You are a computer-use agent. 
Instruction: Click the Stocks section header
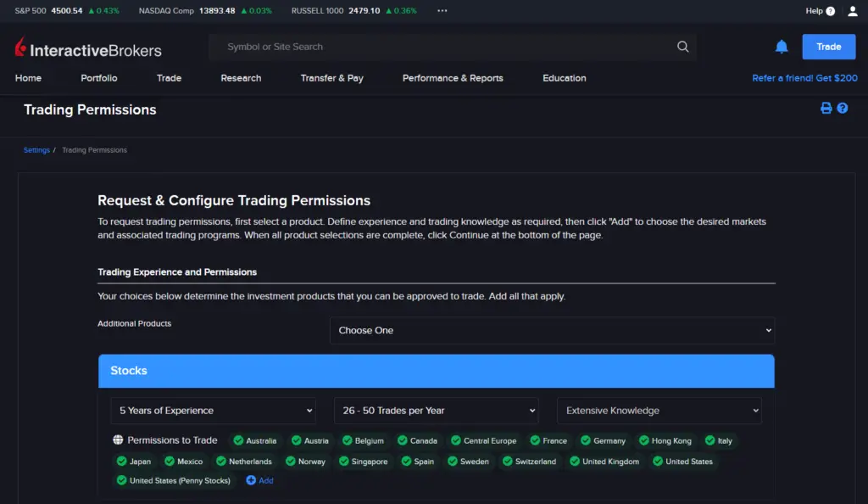coord(437,371)
